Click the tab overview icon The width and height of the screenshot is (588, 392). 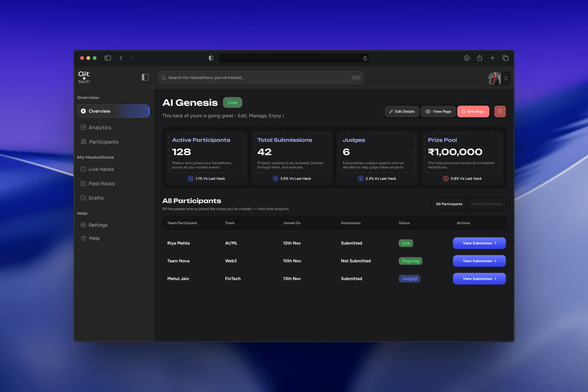coord(505,58)
